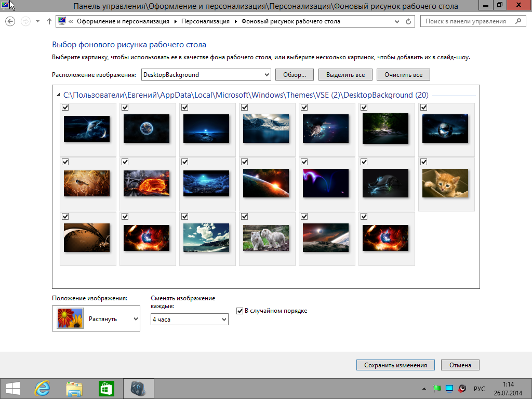Select the planet sunrise thumbnail

point(266,183)
